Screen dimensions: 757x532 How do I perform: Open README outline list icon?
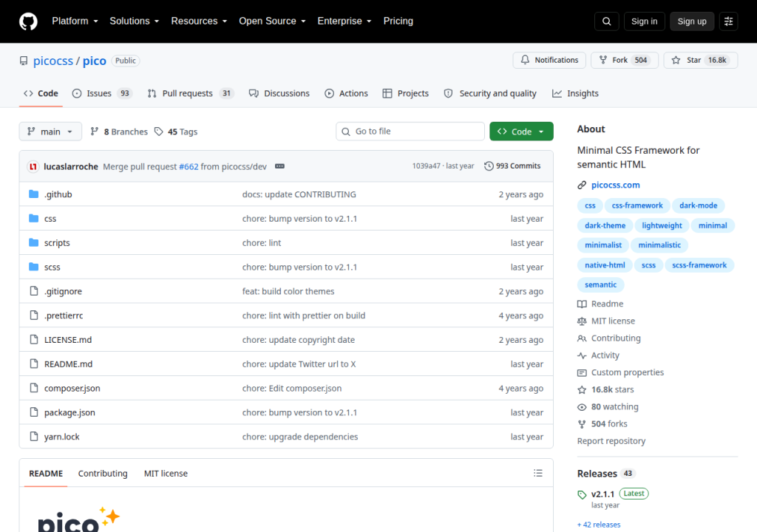click(538, 473)
